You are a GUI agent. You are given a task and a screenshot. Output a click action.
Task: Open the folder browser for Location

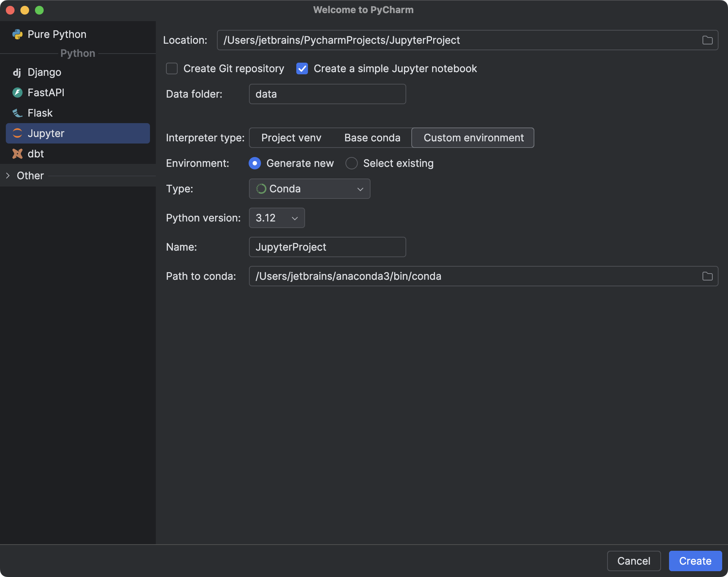pyautogui.click(x=708, y=40)
